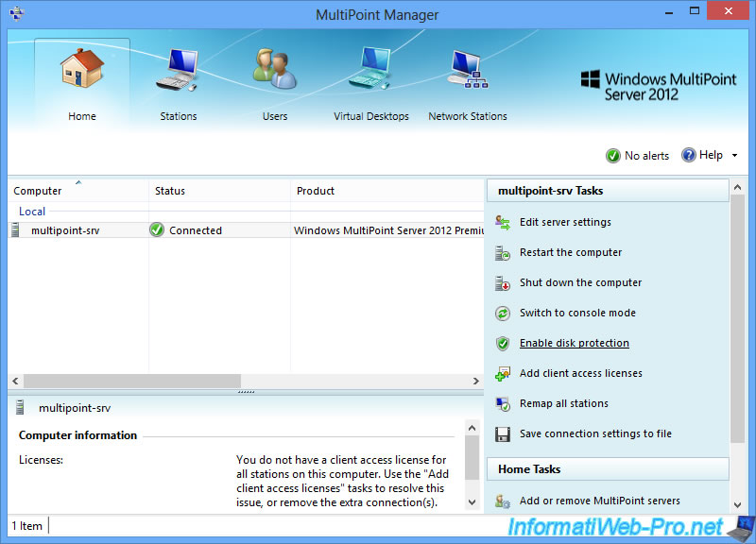Sort by the Product column header
Viewport: 756px width, 544px height.
tap(387, 191)
